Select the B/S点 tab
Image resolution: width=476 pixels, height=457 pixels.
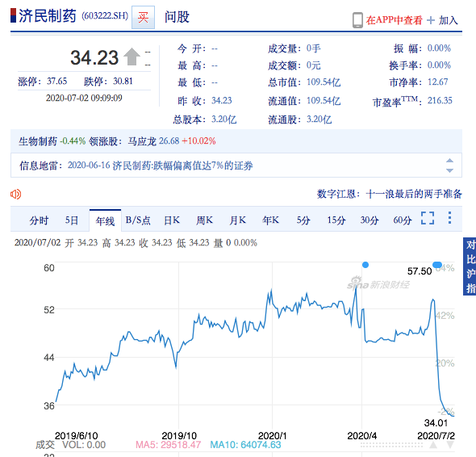click(x=138, y=220)
